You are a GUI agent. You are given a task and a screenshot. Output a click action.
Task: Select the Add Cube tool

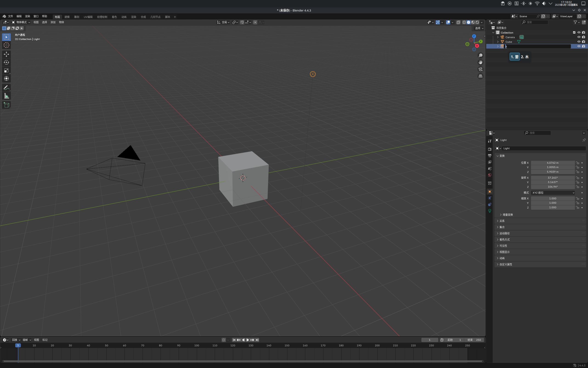pyautogui.click(x=7, y=105)
